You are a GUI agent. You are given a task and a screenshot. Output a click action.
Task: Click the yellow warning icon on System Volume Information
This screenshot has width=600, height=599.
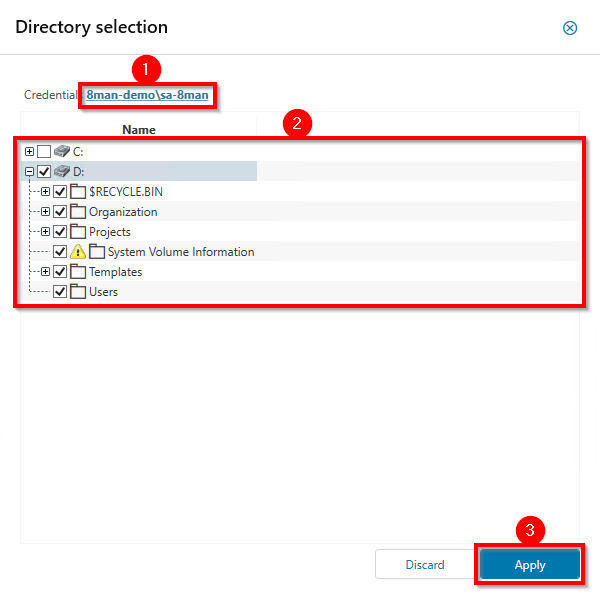pos(78,252)
